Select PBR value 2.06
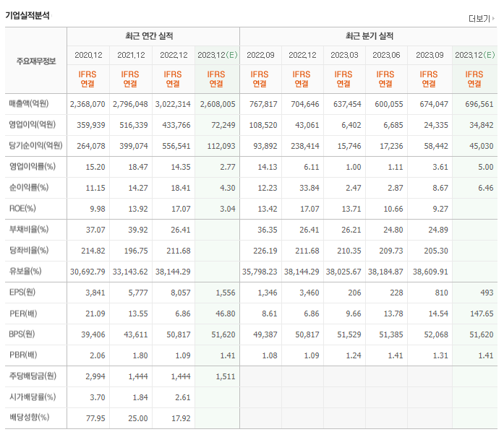 (x=98, y=355)
